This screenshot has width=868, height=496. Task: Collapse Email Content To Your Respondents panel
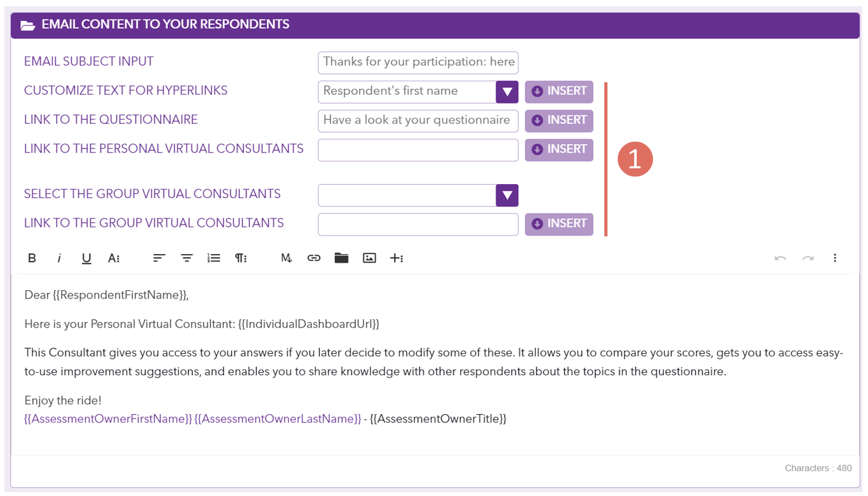[x=28, y=25]
